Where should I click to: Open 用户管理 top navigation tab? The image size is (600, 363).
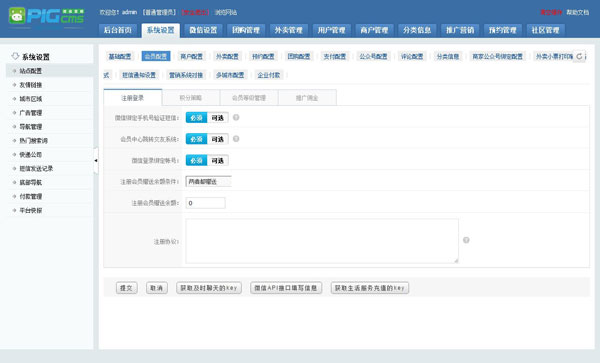332,30
